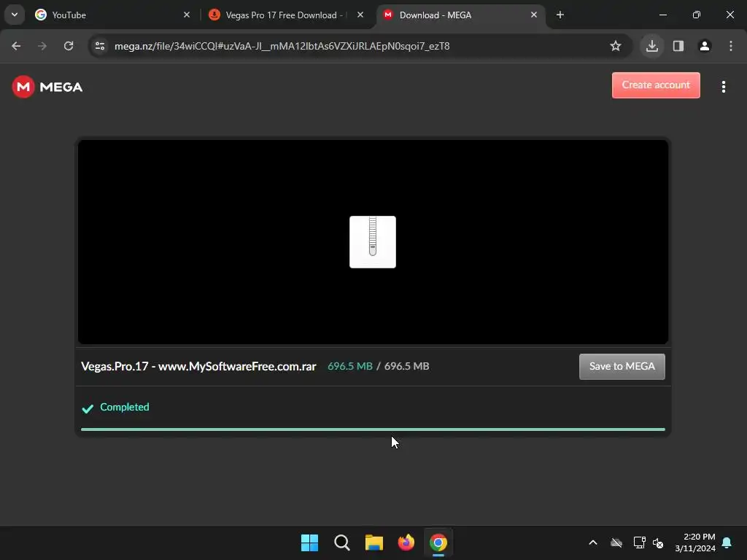View site information for mega.nz

99,46
